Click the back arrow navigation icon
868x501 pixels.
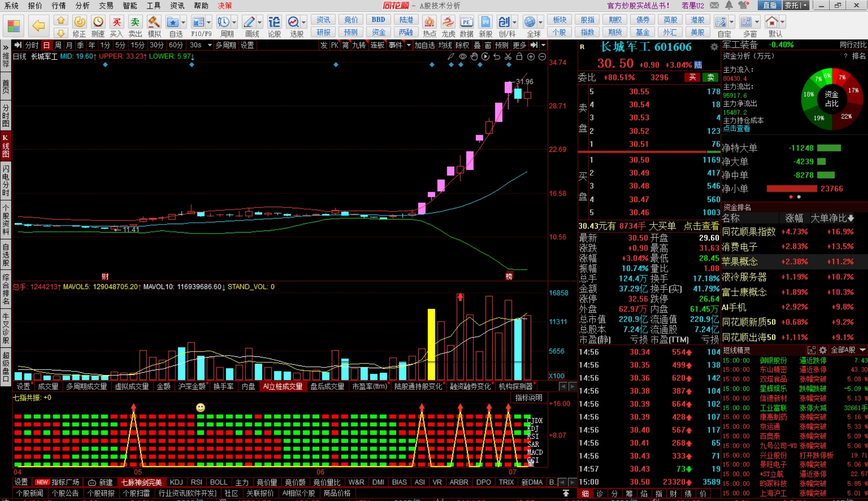click(x=39, y=26)
